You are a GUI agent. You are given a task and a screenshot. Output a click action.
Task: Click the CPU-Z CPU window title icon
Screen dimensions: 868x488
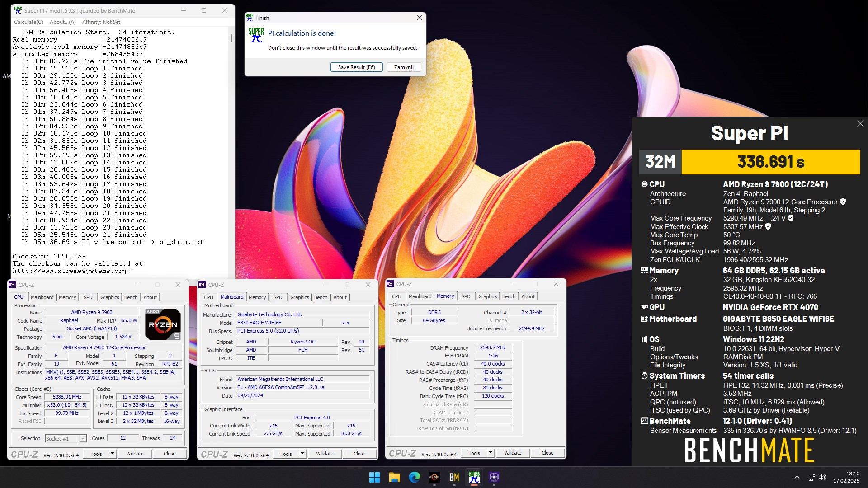coord(12,285)
